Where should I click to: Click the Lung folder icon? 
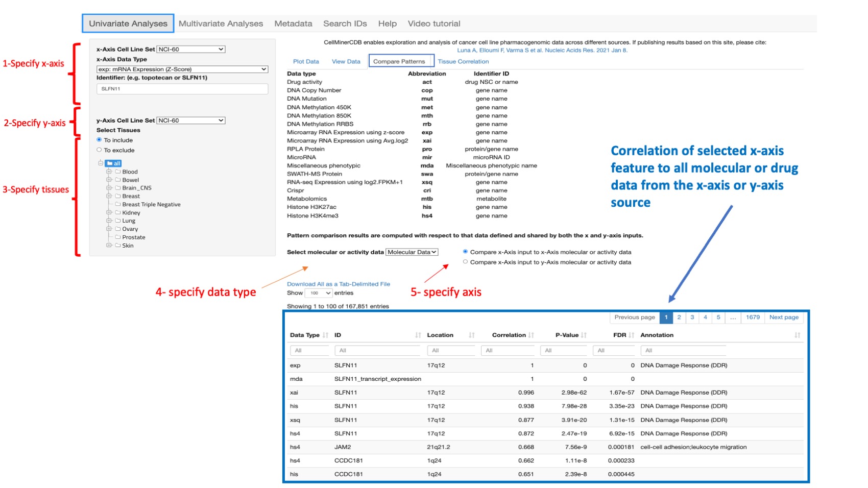pyautogui.click(x=117, y=221)
